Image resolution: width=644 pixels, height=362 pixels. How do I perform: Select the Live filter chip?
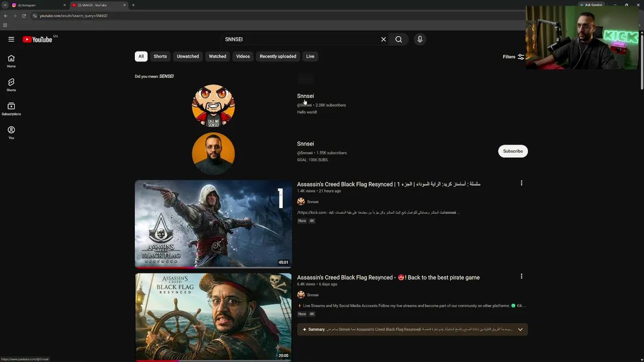[310, 56]
